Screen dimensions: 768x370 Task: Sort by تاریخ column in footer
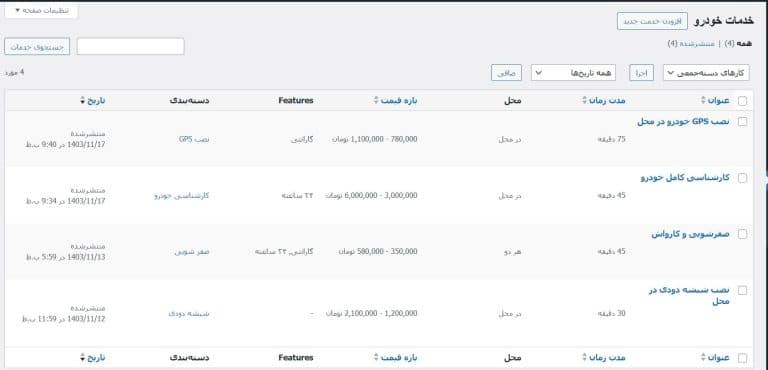[x=93, y=358]
